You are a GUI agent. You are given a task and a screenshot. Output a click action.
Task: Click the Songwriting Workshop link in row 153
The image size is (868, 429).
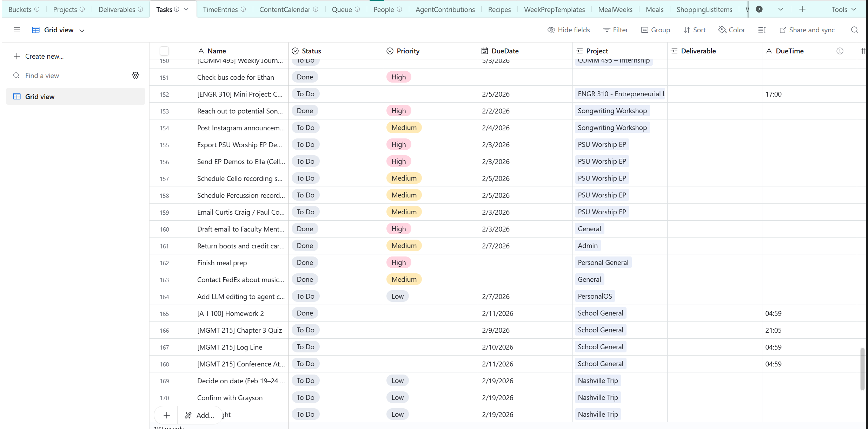click(x=612, y=111)
